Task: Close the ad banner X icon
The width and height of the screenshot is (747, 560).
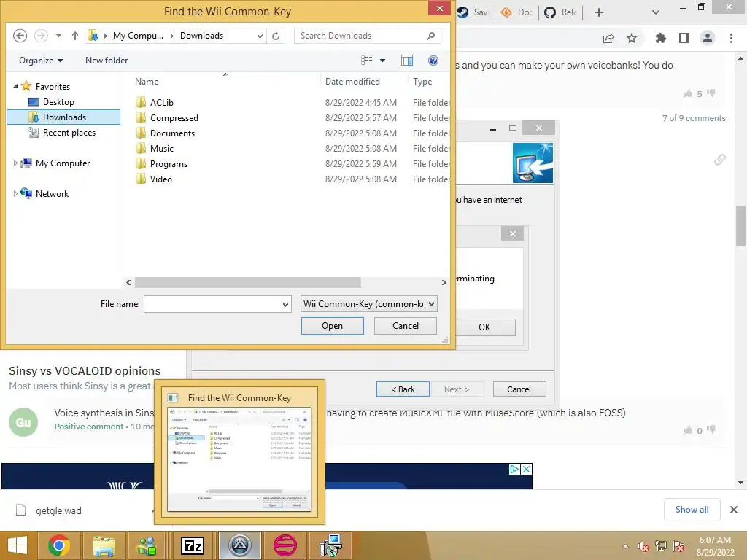Action: [526, 469]
